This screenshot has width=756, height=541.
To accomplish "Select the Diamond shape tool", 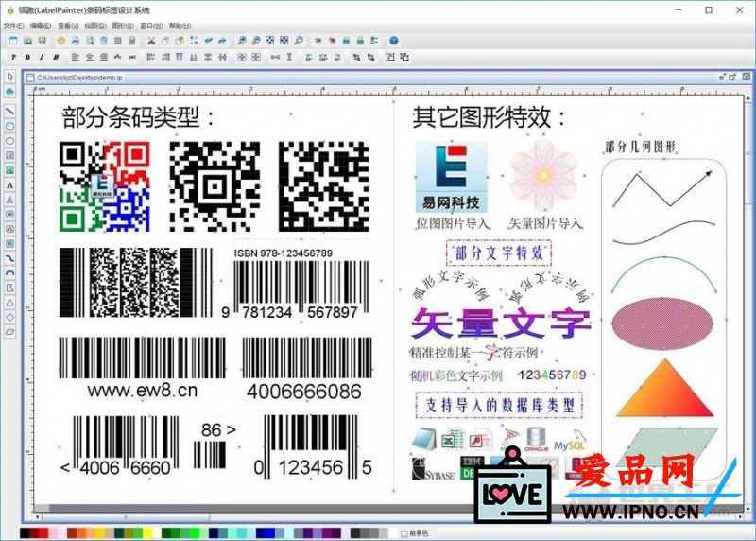I will 9,317.
